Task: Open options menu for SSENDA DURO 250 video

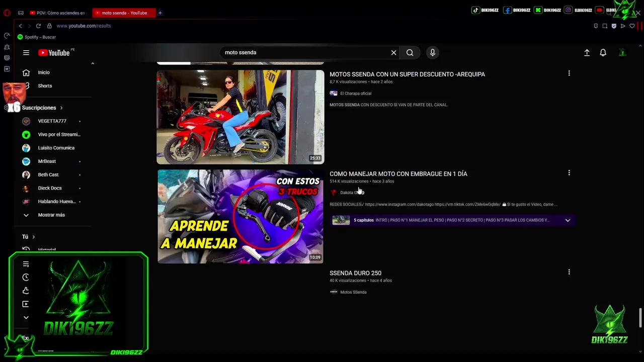Action: [x=569, y=272]
